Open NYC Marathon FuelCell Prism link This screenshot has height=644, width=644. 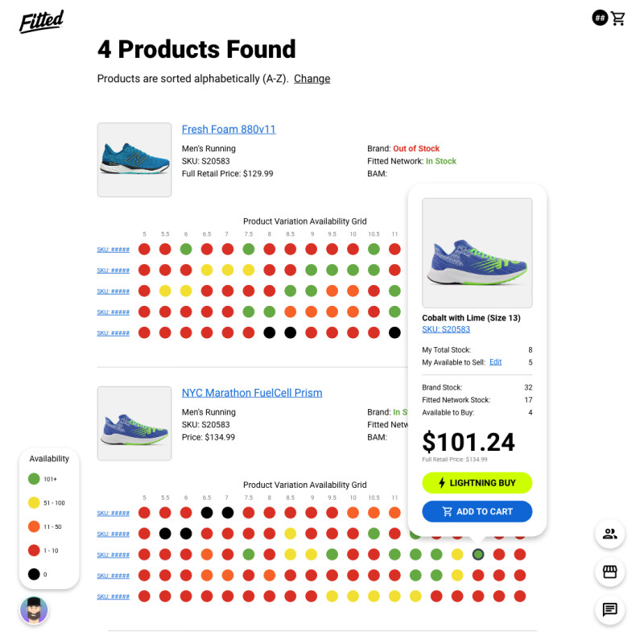click(x=251, y=393)
